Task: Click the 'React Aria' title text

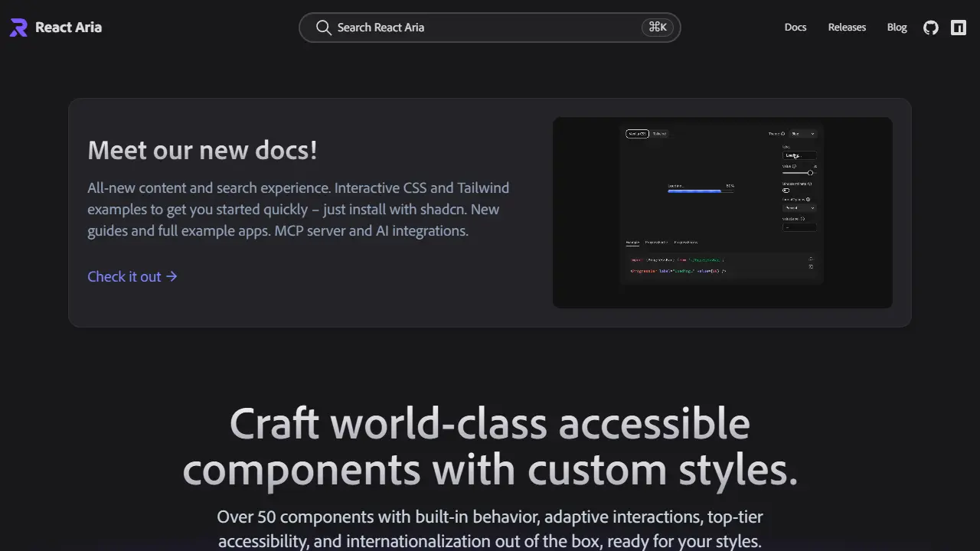Action: (x=68, y=28)
